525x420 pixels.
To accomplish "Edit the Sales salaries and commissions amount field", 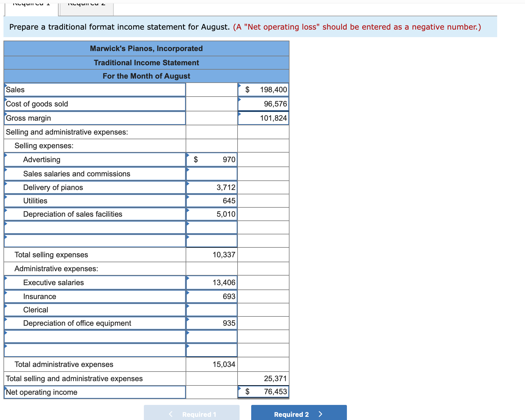I will [211, 174].
